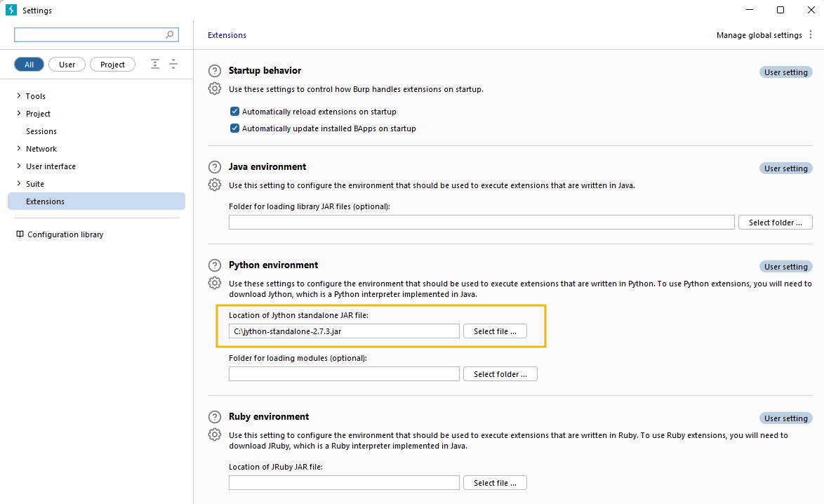Click the collapse-all settings categories icon

(173, 63)
